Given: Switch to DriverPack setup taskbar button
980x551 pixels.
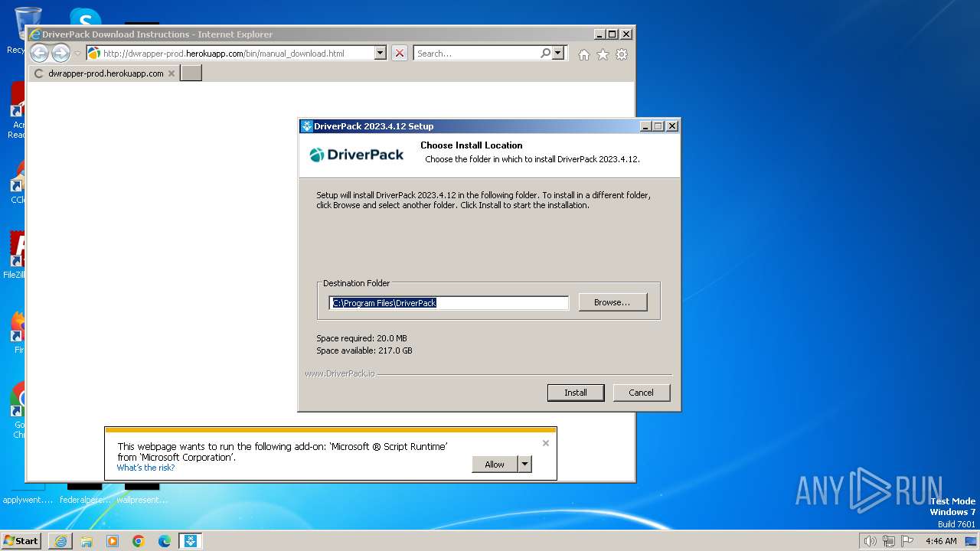Looking at the screenshot, I should point(191,541).
